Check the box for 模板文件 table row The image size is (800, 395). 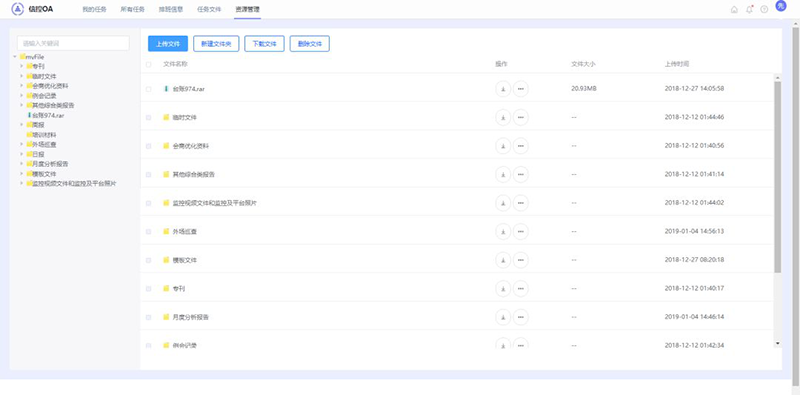pyautogui.click(x=148, y=260)
